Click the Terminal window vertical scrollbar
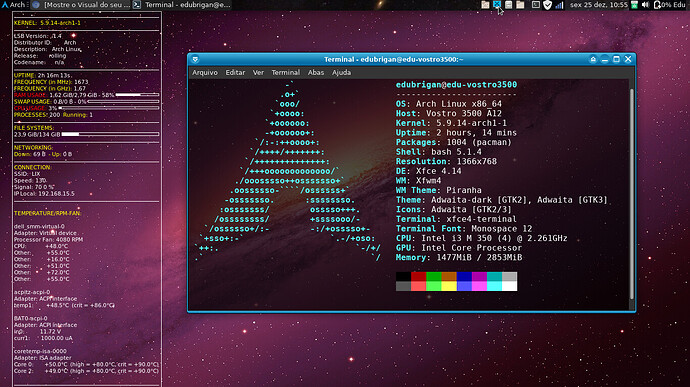The image size is (690, 387). tap(631, 194)
